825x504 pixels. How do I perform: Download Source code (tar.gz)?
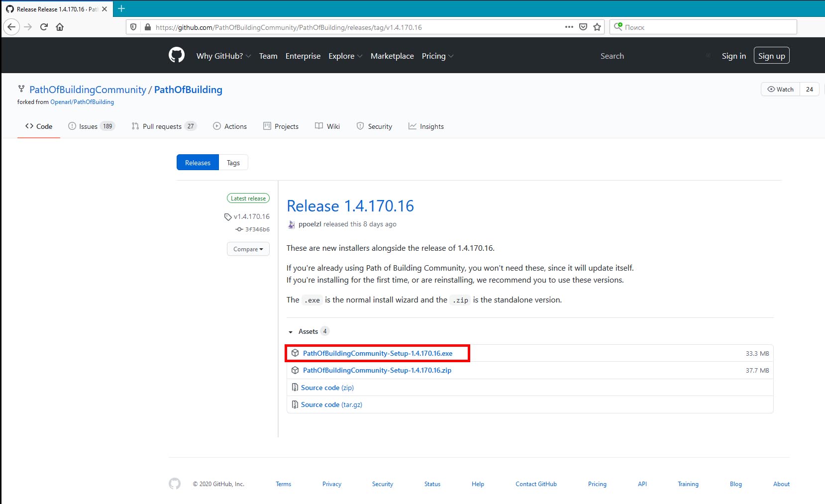pyautogui.click(x=331, y=404)
